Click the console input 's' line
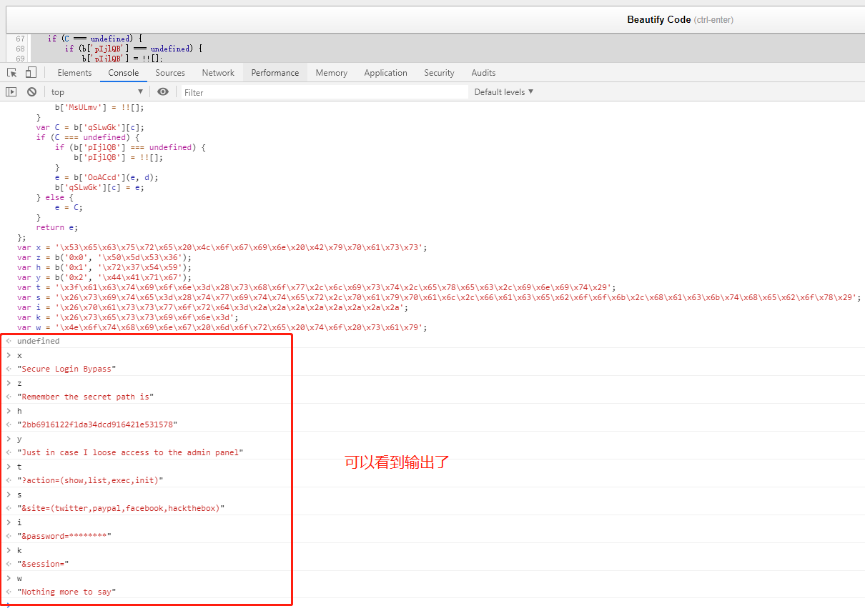 click(x=19, y=495)
